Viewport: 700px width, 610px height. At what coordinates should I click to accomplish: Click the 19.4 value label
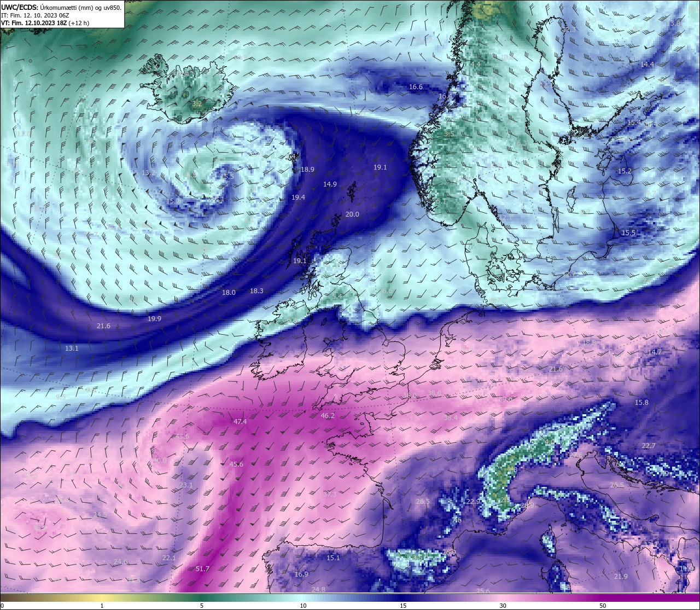coord(298,197)
